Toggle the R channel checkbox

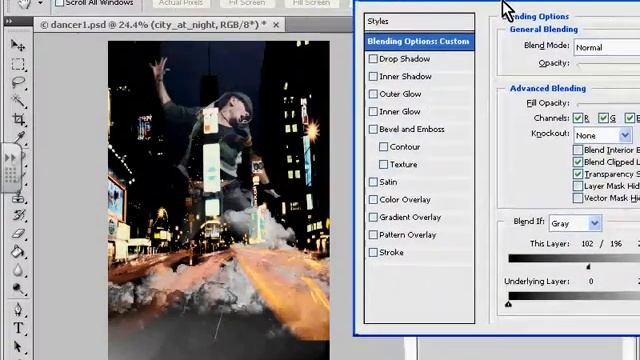pos(578,118)
